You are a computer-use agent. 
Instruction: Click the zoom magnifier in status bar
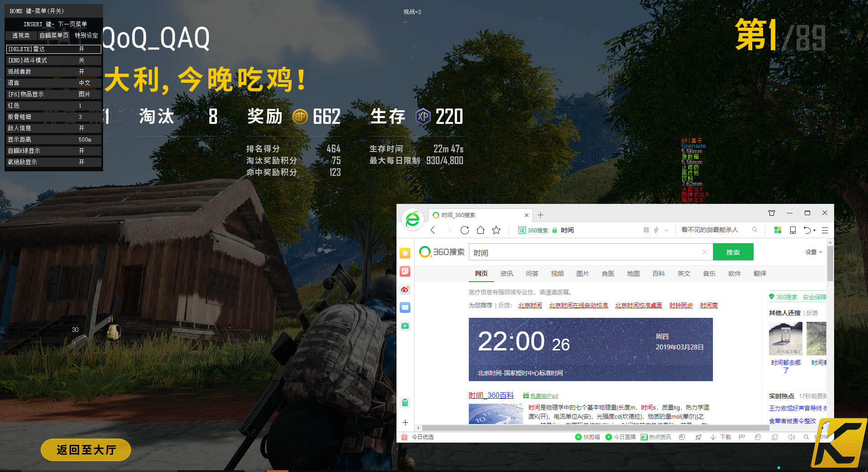806,437
